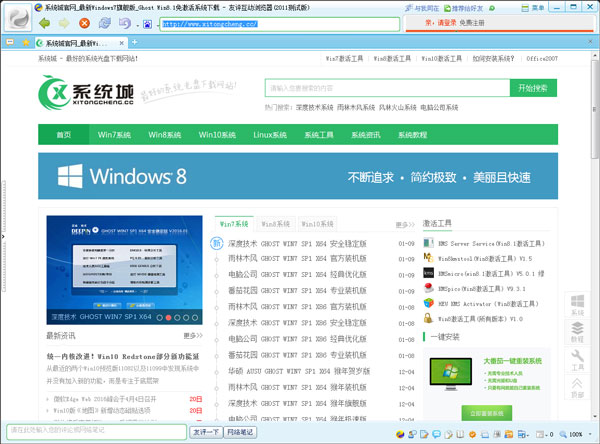Image resolution: width=600 pixels, height=444 pixels.
Task: Open a new tab with plus button
Action: coord(134,42)
